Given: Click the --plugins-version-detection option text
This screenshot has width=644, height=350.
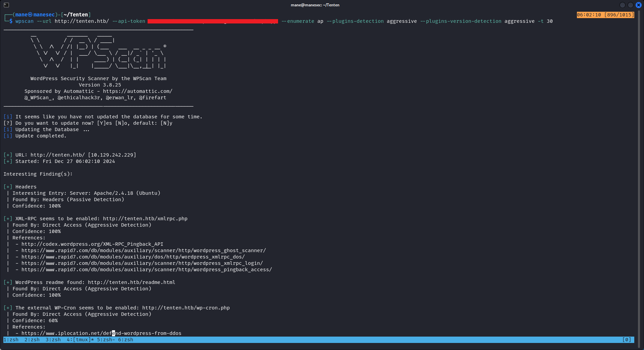Looking at the screenshot, I should pos(461,21).
